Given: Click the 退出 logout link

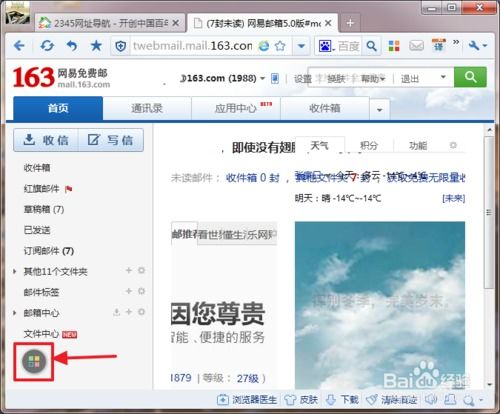Looking at the screenshot, I should [x=410, y=79].
